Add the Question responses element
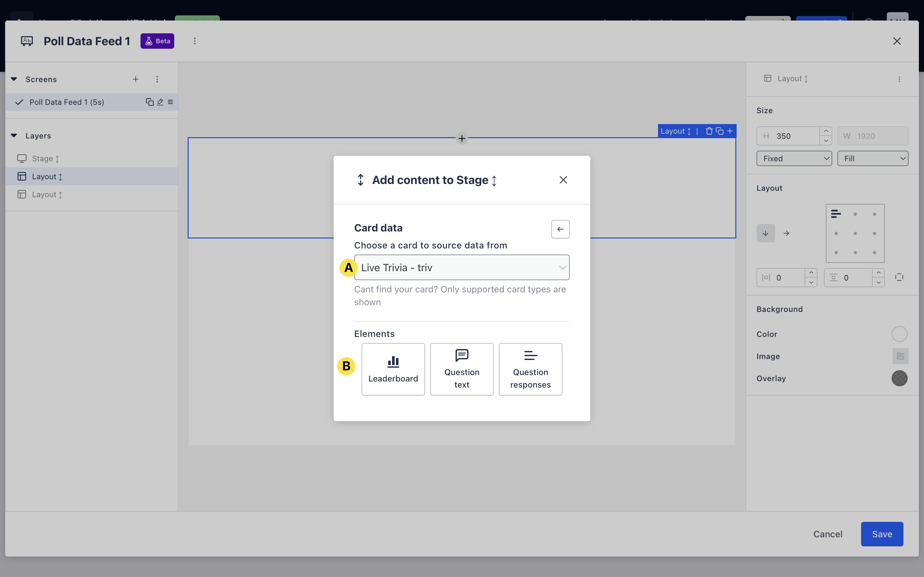This screenshot has width=924, height=577. (530, 369)
